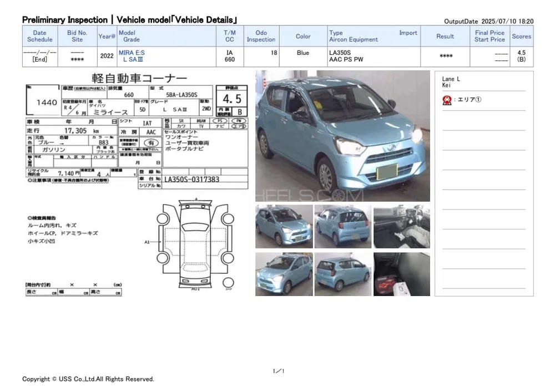The height and width of the screenshot is (392, 555).
Task: Click the mileage 17,305 km on the sheet
Action: pyautogui.click(x=82, y=131)
